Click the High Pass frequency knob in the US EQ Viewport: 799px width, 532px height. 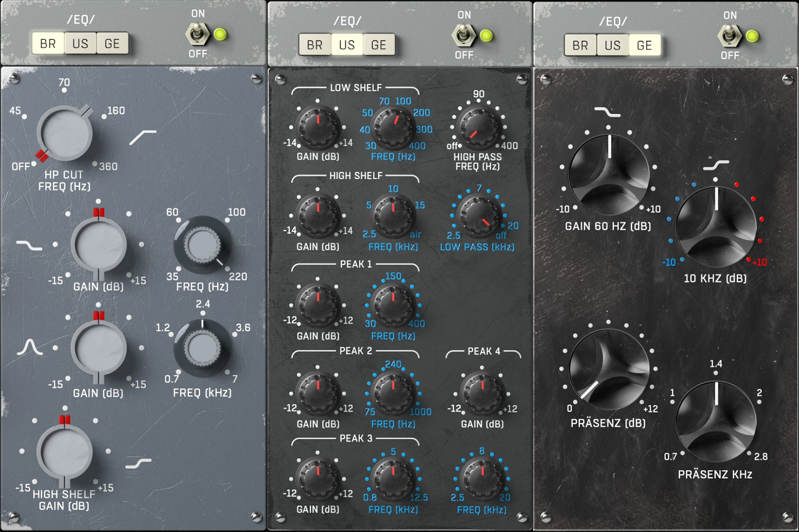pos(478,128)
